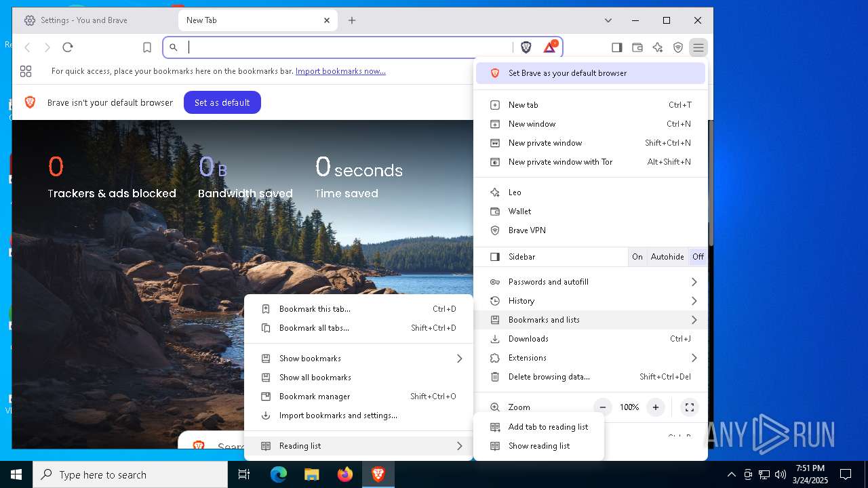
Task: Open Leo AI sparkle icon in toolbar
Action: tap(657, 47)
